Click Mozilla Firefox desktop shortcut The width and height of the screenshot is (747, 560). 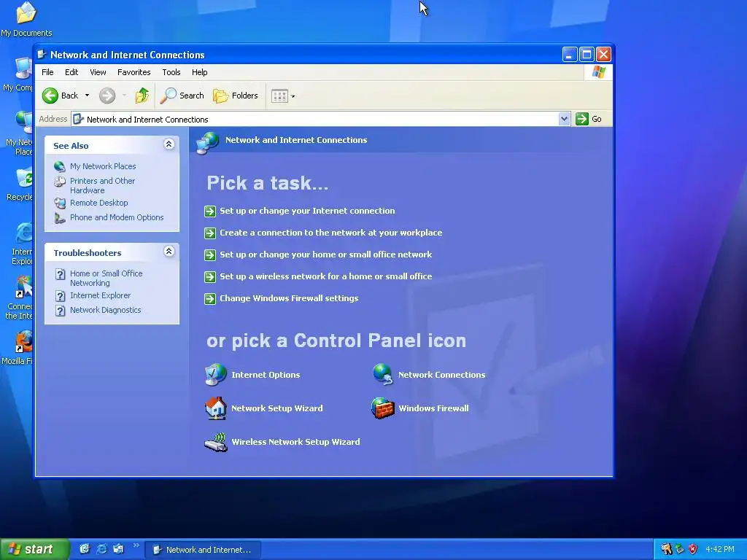(18, 348)
